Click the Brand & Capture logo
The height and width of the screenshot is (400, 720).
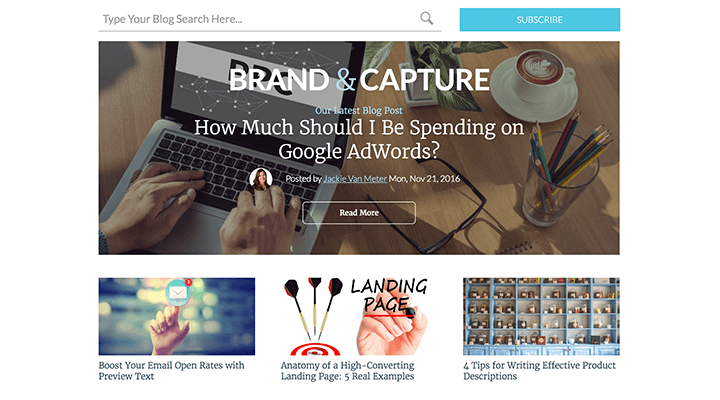(359, 80)
